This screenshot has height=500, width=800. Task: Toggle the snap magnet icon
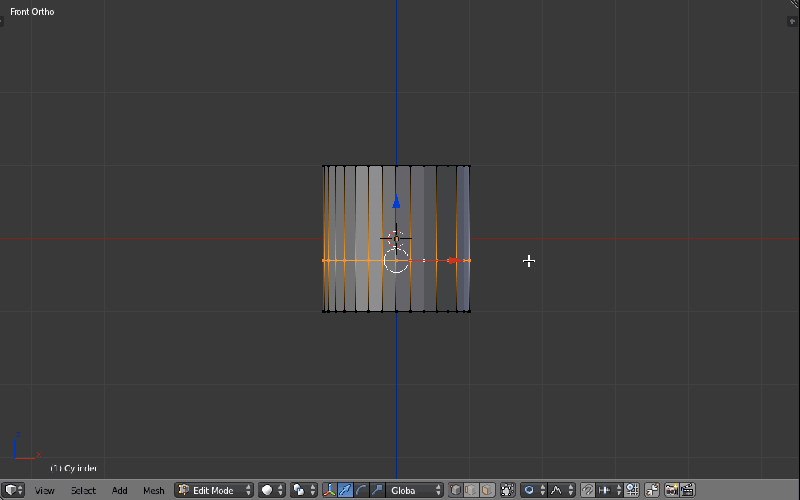point(587,490)
